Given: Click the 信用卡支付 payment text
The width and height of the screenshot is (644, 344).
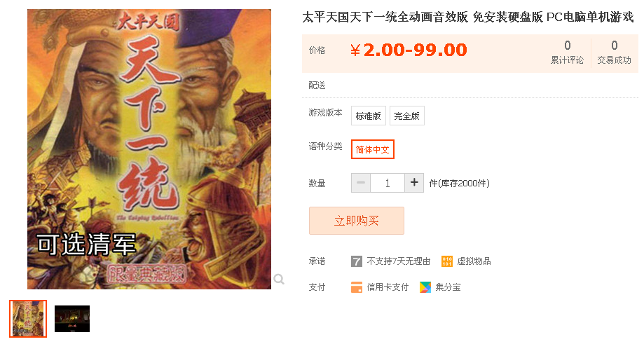Looking at the screenshot, I should (x=388, y=287).
